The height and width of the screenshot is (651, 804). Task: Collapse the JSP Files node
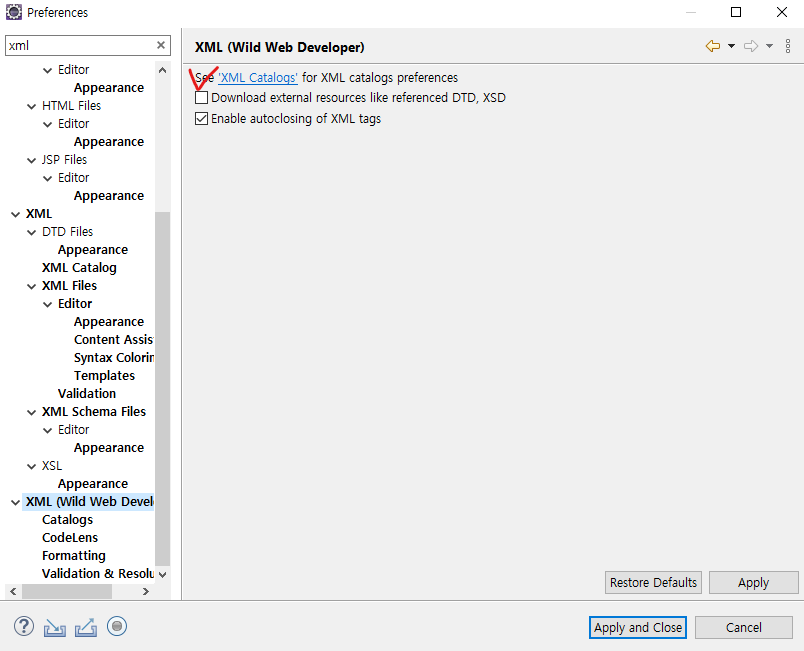32,160
